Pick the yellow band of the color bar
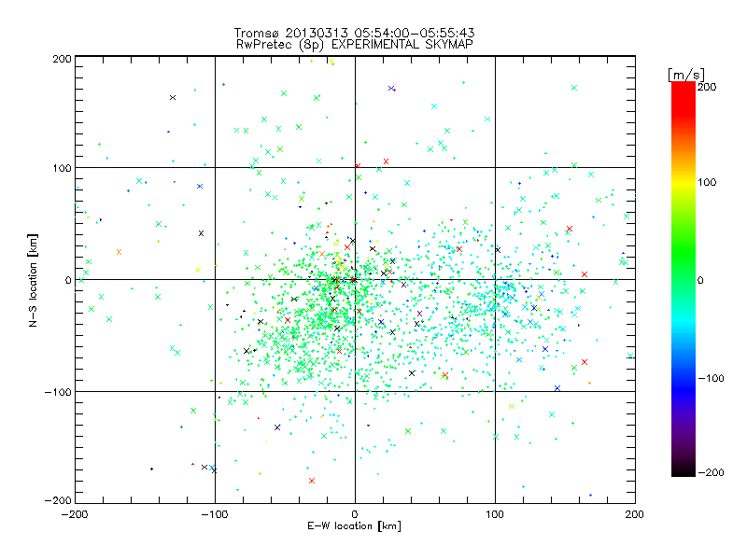The height and width of the screenshot is (560, 747). [x=684, y=183]
